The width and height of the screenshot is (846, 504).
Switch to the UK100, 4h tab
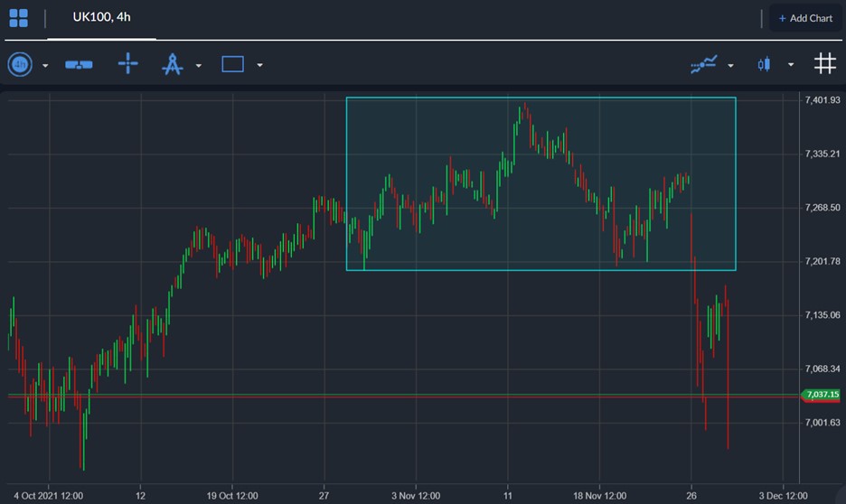[101, 17]
